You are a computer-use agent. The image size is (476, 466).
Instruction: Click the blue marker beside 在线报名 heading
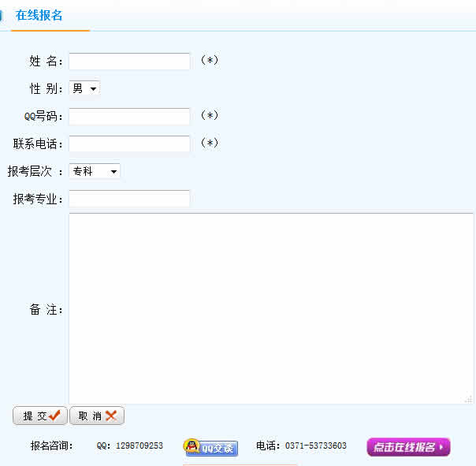tap(2, 16)
